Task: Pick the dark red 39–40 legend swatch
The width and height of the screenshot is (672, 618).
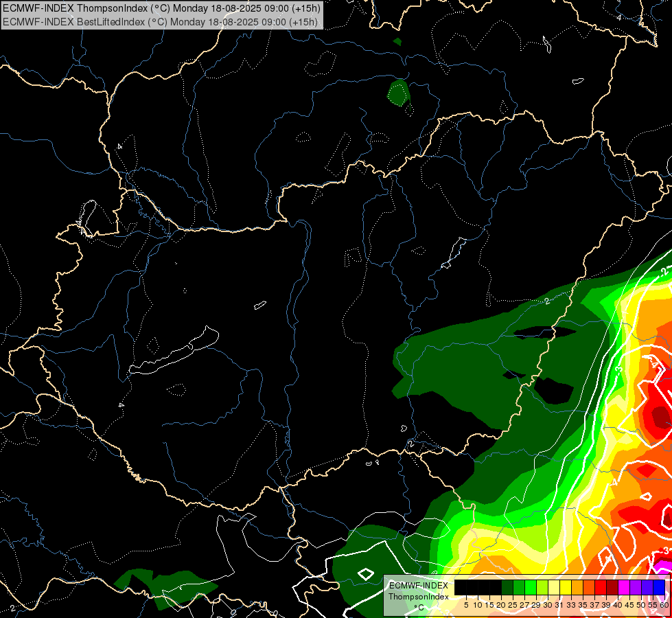Action: coord(612,587)
